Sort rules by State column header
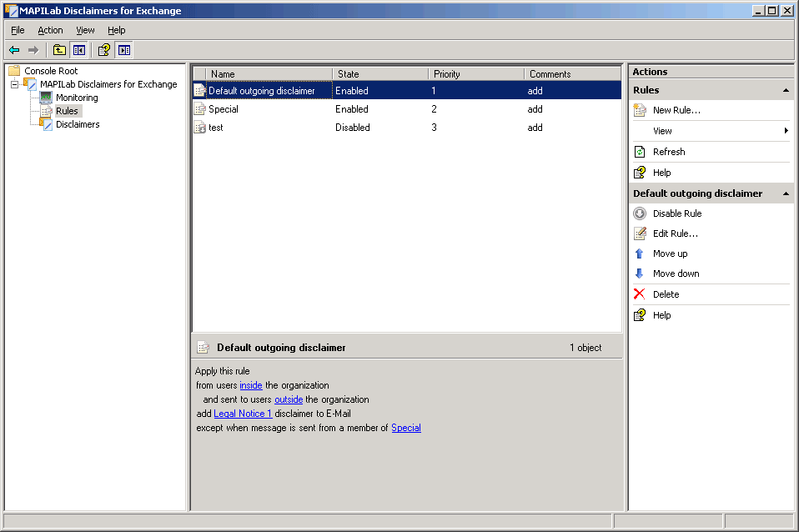 (x=380, y=74)
